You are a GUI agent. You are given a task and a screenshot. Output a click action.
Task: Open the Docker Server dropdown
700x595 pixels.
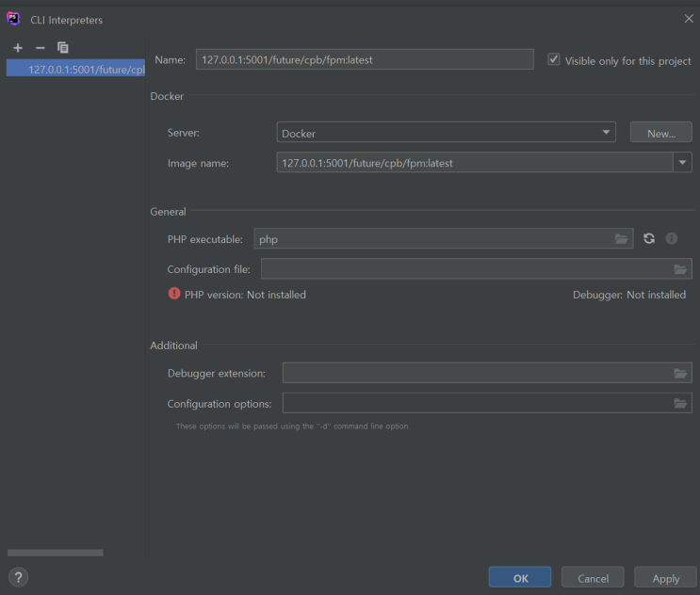point(446,133)
